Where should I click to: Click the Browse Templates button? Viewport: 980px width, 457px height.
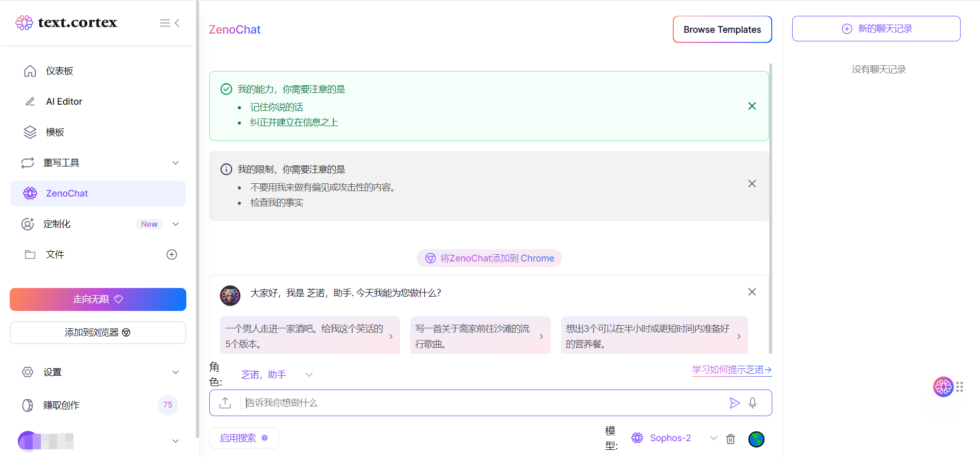722,30
